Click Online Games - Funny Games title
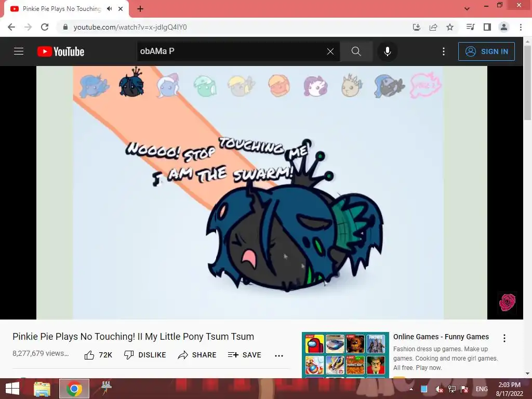 [x=441, y=337]
